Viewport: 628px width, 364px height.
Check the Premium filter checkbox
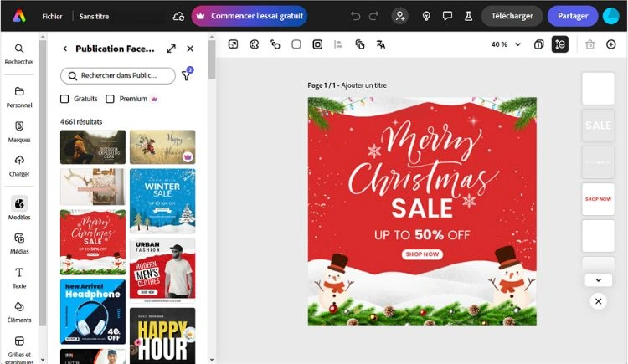[111, 99]
